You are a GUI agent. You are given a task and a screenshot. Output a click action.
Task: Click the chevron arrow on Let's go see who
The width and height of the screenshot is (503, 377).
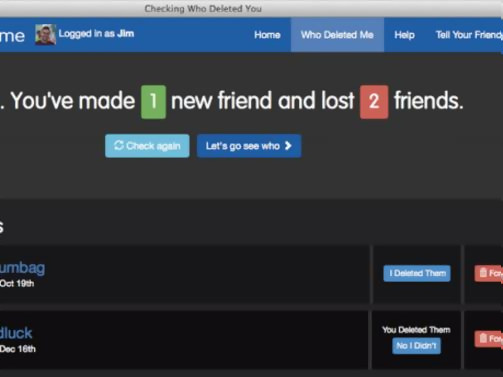point(288,146)
